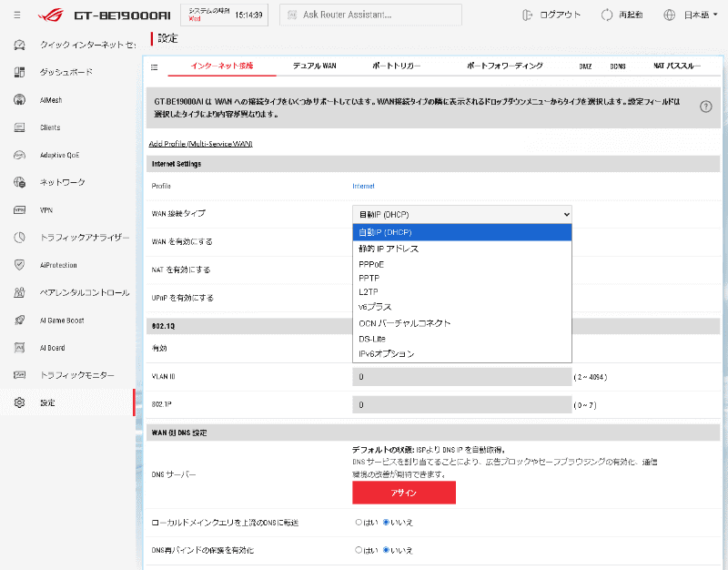Screen dimensions: 728x570
Task: Click the reboot circular arrow icon
Action: [x=607, y=15]
